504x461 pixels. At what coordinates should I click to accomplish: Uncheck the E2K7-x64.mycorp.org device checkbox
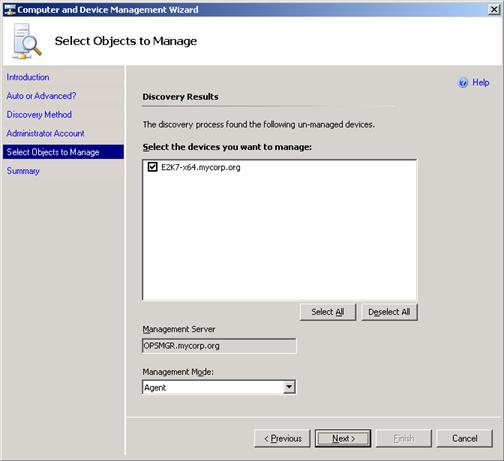[152, 167]
